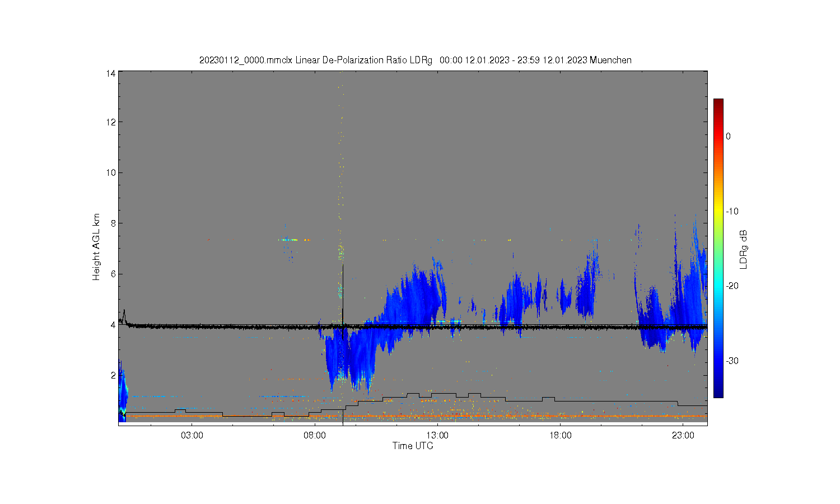
Task: Click the colorbar value -20
Action: [732, 286]
